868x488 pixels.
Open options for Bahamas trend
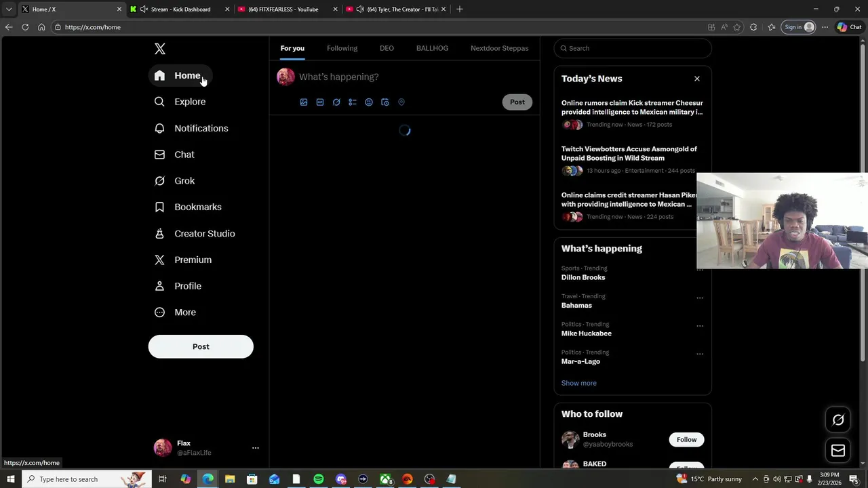[x=700, y=298]
